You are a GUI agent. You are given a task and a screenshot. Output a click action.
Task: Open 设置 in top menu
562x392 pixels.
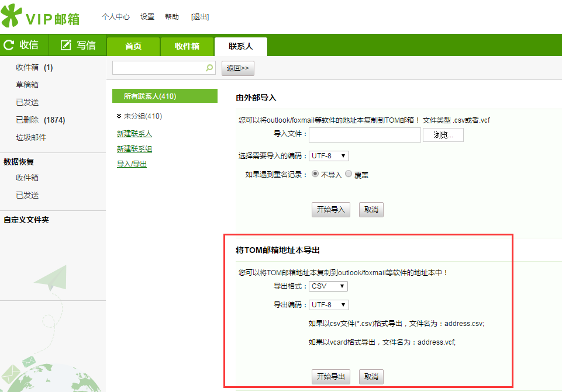pos(147,17)
